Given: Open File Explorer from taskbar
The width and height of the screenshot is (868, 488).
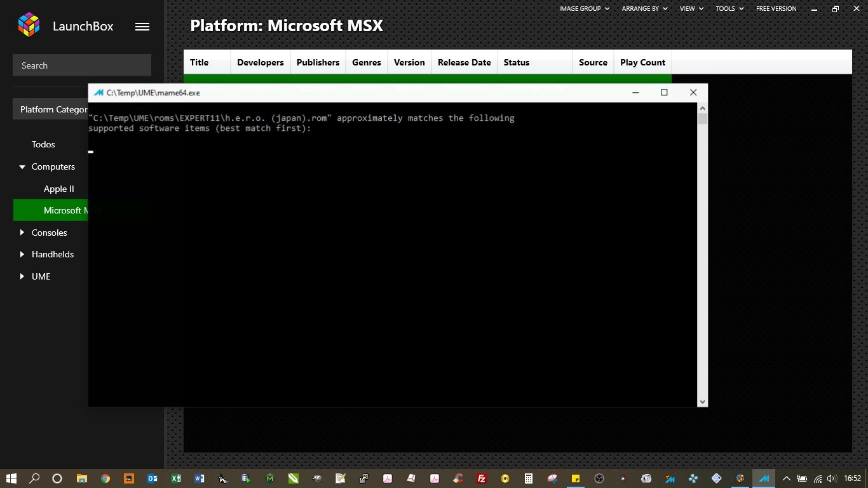Looking at the screenshot, I should [x=81, y=478].
